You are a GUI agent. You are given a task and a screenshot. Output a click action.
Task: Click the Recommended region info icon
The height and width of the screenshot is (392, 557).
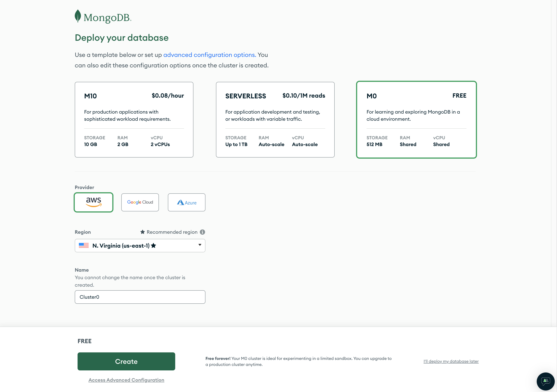click(x=202, y=232)
